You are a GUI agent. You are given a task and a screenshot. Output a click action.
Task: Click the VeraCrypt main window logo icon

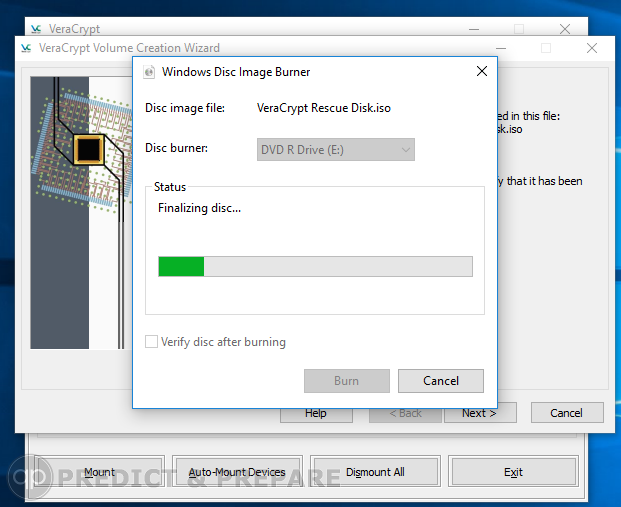pyautogui.click(x=36, y=29)
